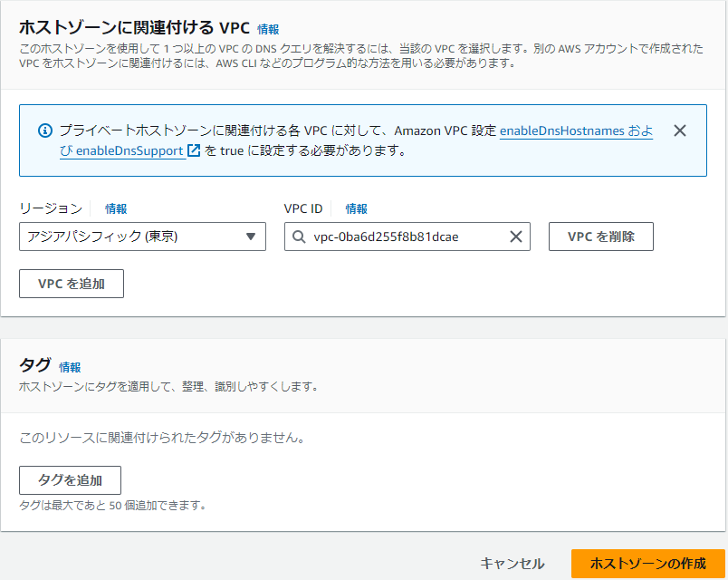Click VPC を追加 button

click(72, 284)
